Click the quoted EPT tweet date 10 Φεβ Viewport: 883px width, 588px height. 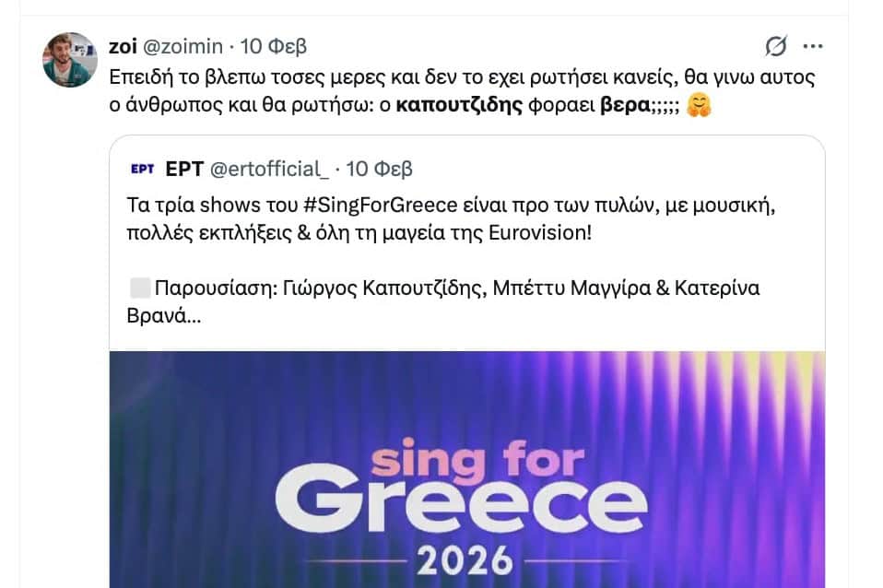379,169
